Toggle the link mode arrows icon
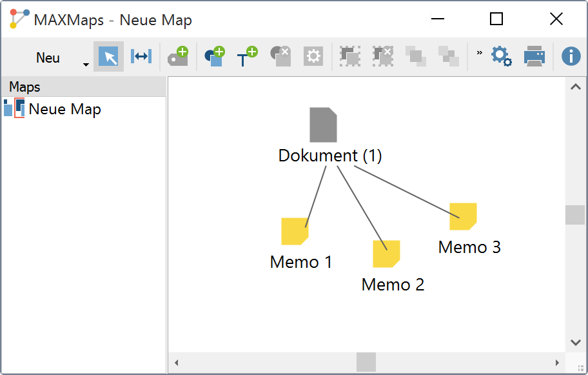Viewport: 588px width, 375px height. 141,57
